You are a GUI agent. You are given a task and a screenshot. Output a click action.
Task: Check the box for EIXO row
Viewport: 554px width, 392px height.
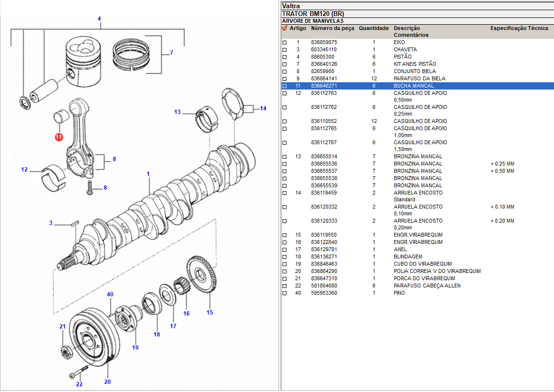coord(284,43)
